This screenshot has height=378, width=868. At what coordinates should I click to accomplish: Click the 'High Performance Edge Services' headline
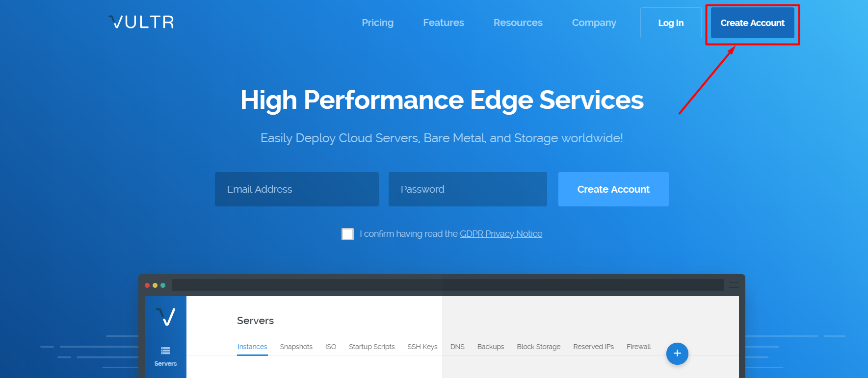tap(442, 100)
